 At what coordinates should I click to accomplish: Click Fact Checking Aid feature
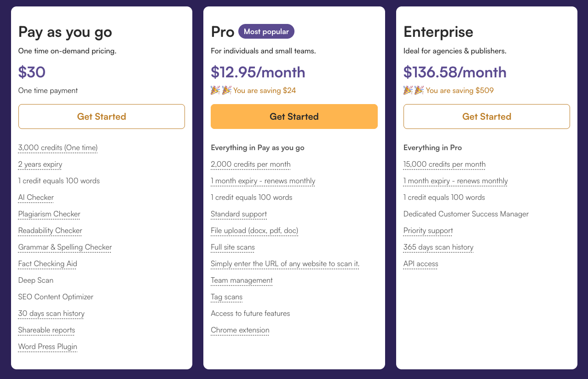click(47, 264)
